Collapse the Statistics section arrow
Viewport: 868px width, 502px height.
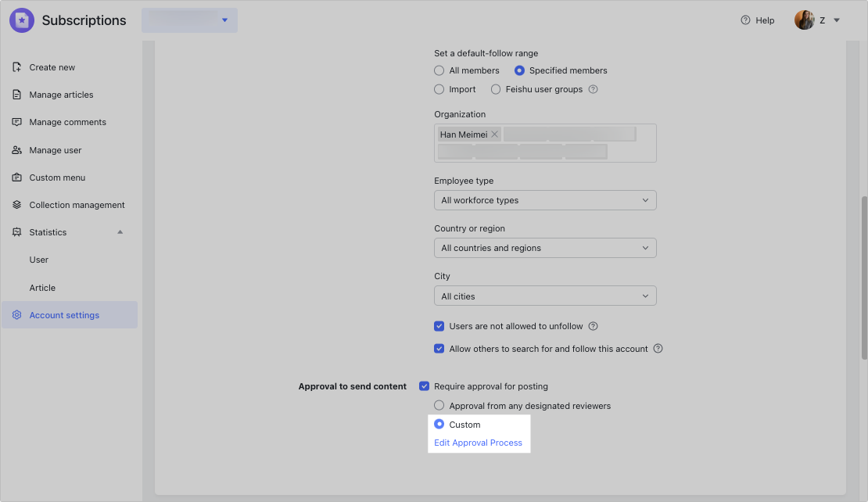(x=120, y=232)
